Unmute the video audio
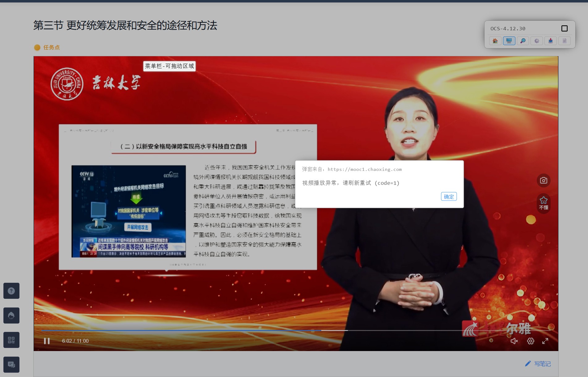The height and width of the screenshot is (377, 588). (514, 341)
